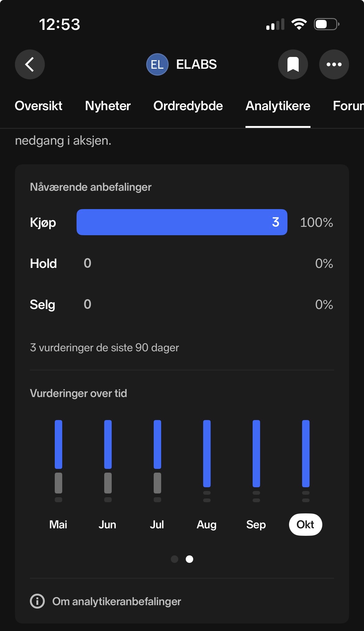The width and height of the screenshot is (364, 631).
Task: Open the three-dot more options menu
Action: click(x=334, y=64)
